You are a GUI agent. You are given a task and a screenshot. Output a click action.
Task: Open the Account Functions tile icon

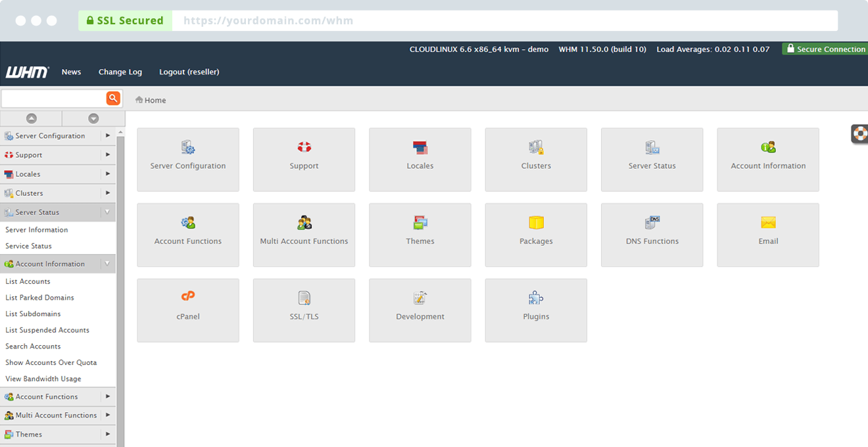point(188,222)
